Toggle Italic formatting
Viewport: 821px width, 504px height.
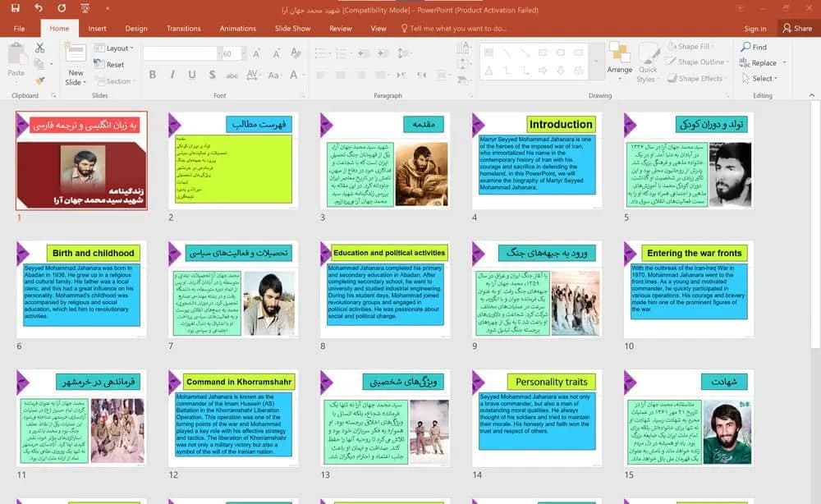172,75
